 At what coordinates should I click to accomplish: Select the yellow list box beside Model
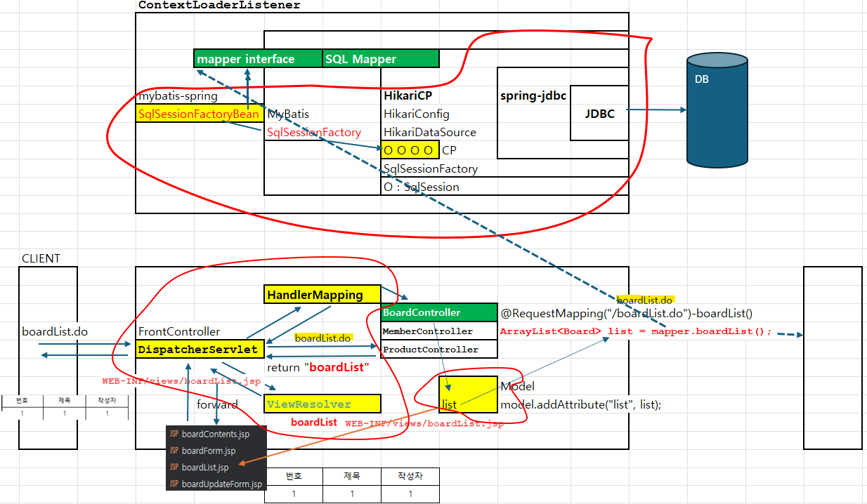tap(468, 394)
